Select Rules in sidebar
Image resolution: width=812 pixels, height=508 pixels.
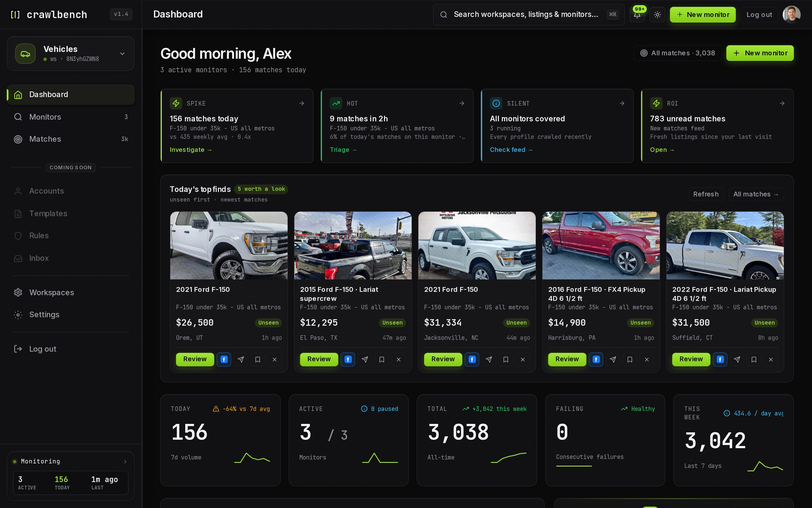(70, 236)
